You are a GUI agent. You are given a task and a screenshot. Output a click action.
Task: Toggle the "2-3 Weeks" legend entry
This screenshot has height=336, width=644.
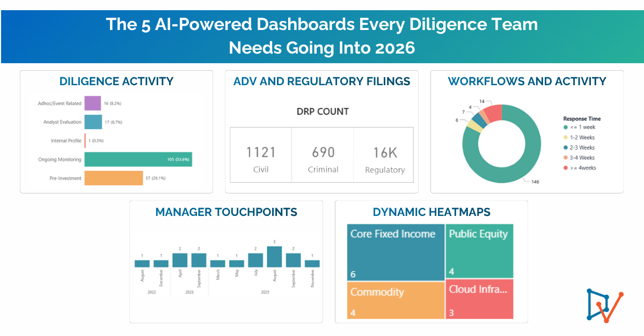tap(582, 148)
